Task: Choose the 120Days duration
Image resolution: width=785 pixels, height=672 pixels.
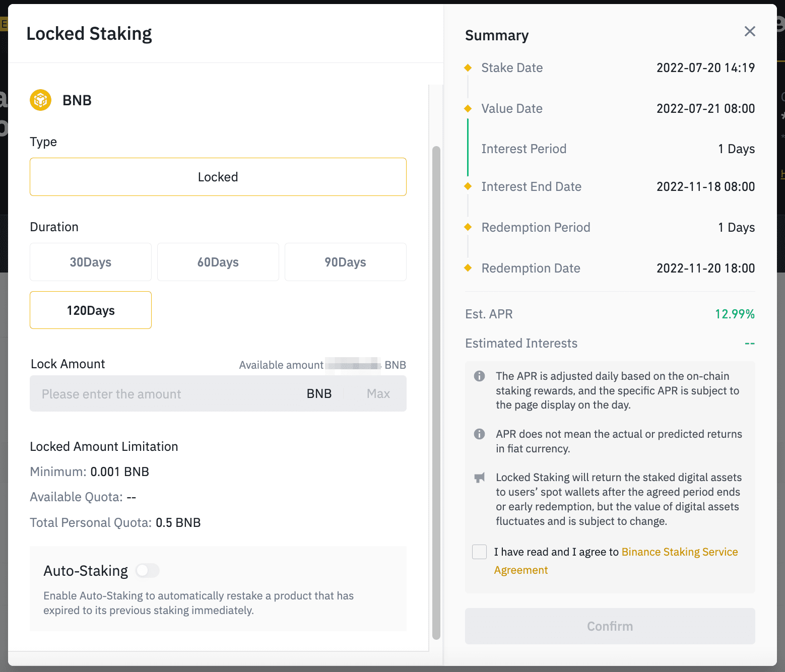Action: tap(91, 310)
